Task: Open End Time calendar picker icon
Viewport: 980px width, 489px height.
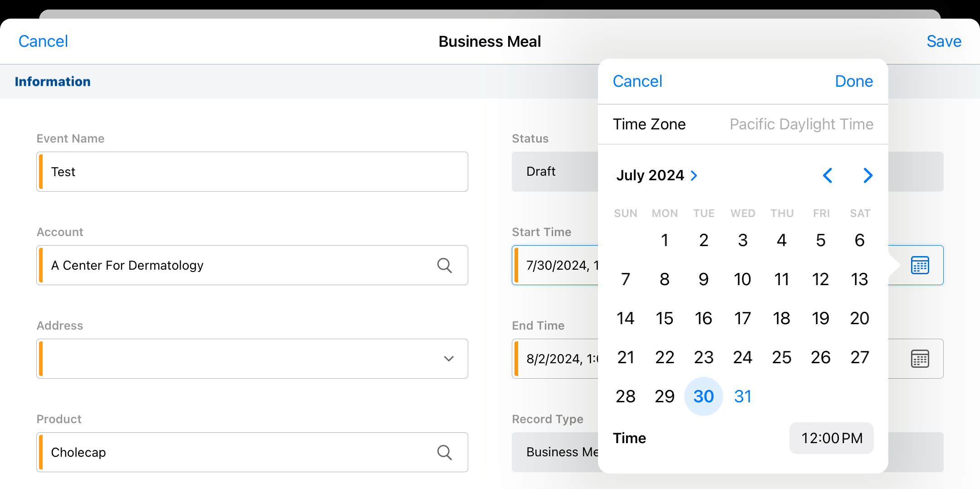Action: 920,359
